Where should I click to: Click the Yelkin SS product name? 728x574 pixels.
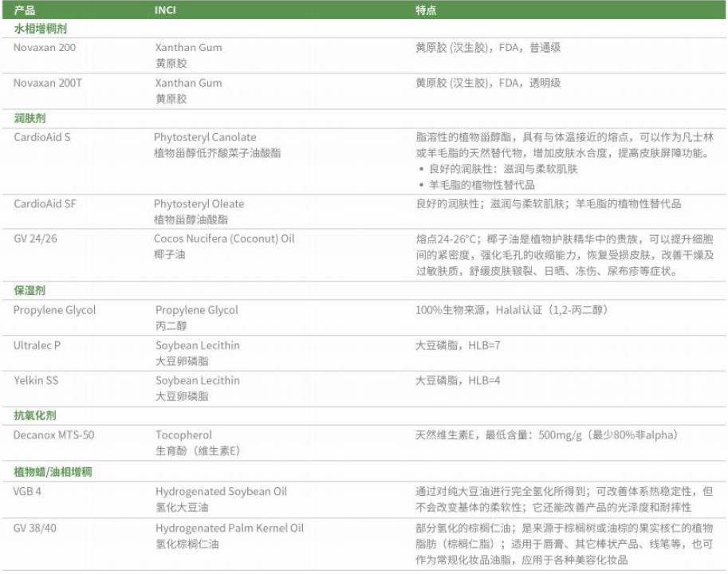[x=35, y=380]
